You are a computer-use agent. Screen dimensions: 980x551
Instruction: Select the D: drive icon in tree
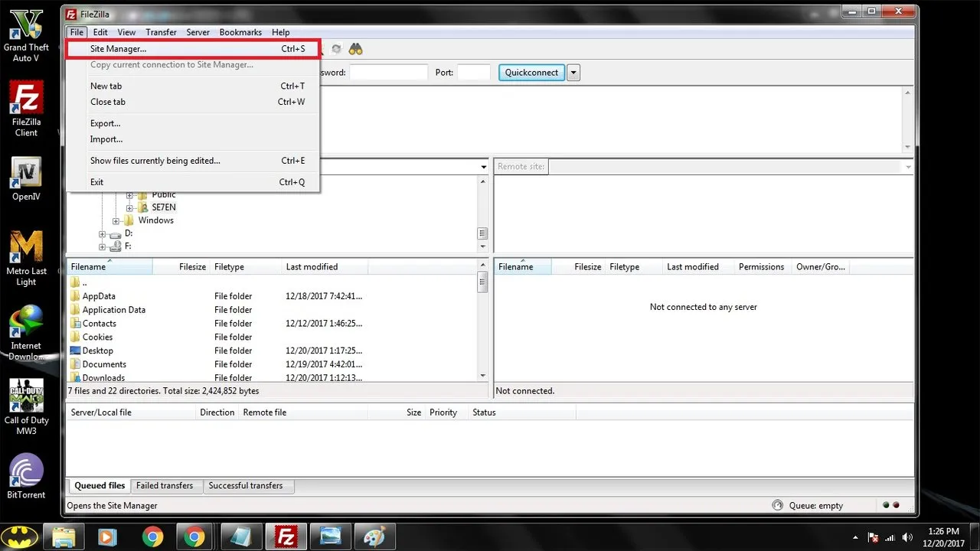[x=116, y=233]
